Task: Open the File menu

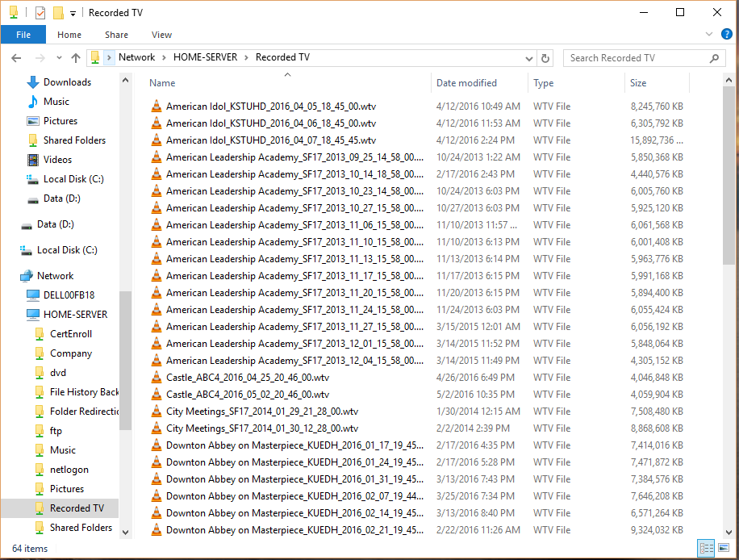Action: pyautogui.click(x=23, y=35)
